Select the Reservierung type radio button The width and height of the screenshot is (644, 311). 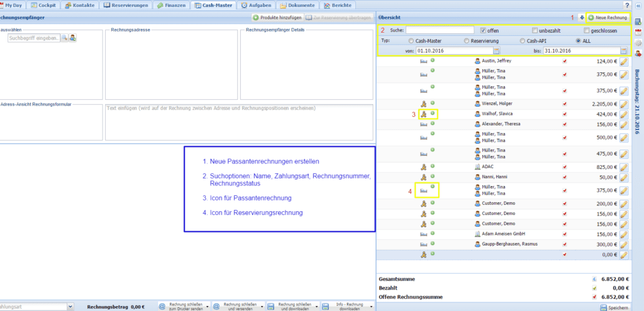click(x=466, y=40)
